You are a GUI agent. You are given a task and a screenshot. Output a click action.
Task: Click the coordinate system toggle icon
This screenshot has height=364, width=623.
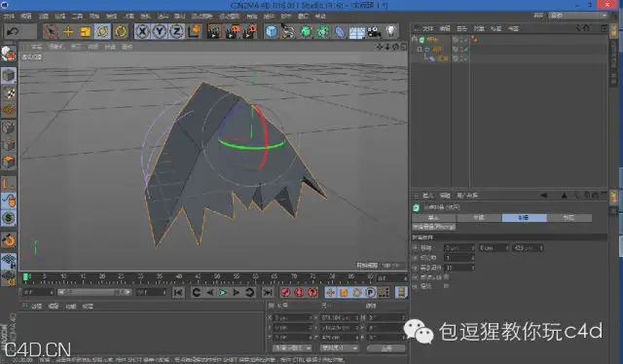tap(195, 31)
